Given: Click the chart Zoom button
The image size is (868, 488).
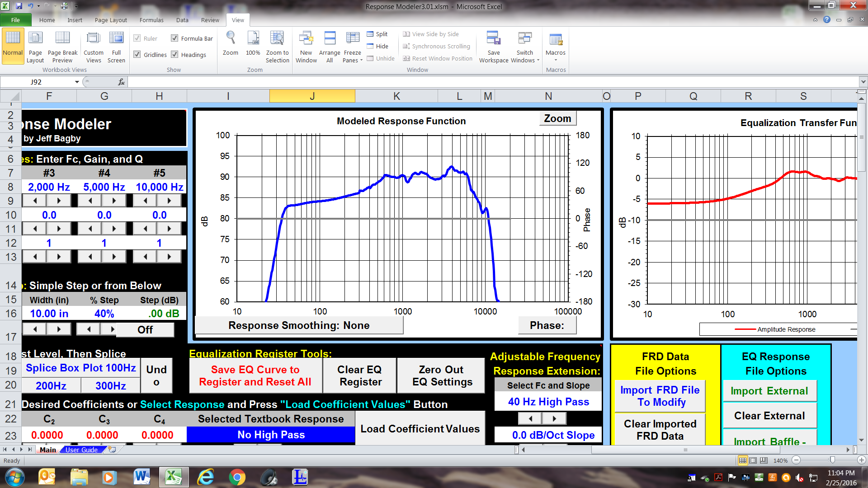Looking at the screenshot, I should point(557,118).
